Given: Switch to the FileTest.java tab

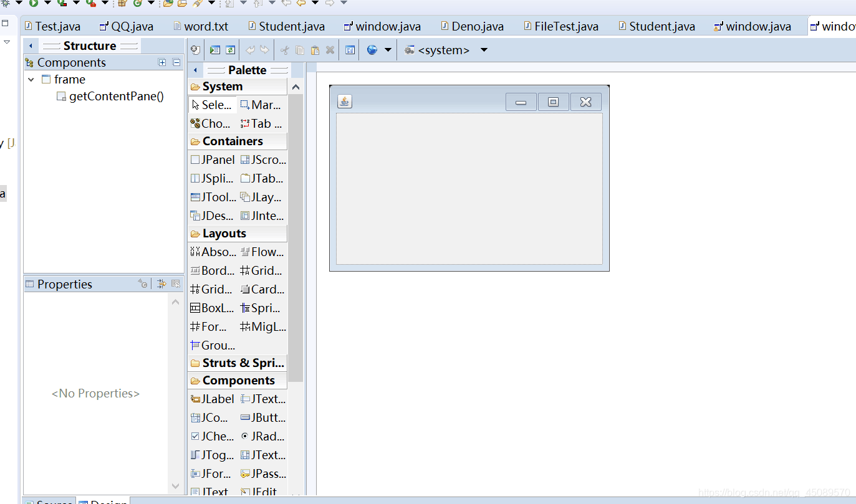Looking at the screenshot, I should click(x=560, y=26).
